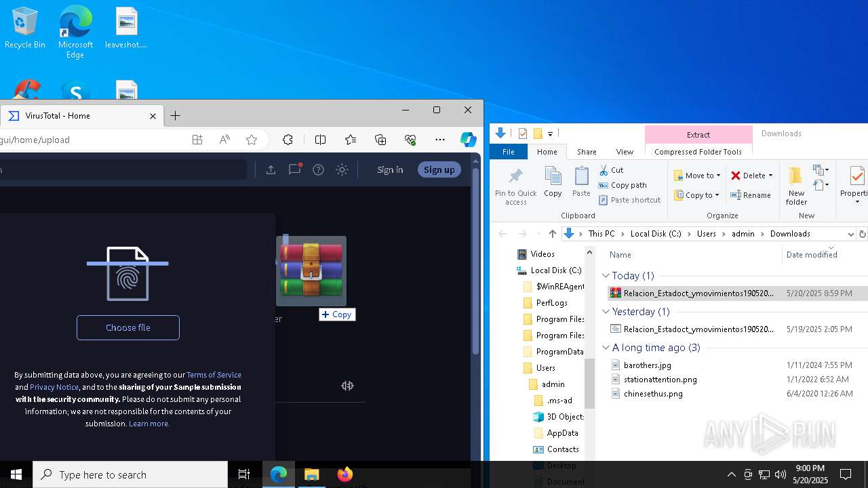Open address bar history dropdown chevron
Screen dimensions: 868x488
(850, 234)
